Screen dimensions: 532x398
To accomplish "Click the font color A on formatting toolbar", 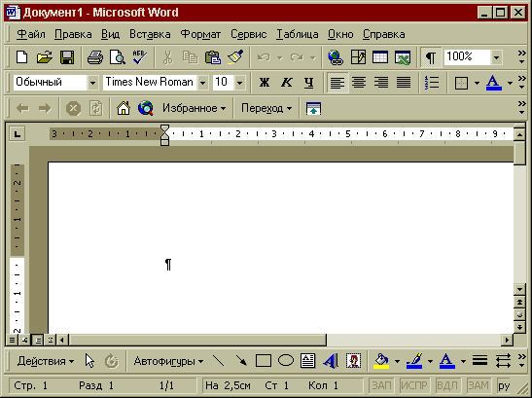I will (x=494, y=83).
